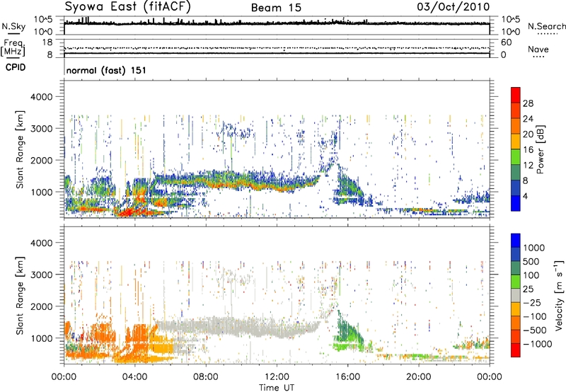Click the '-500' velocity colorbar label
Image resolution: width=566 pixels, height=392 pixels.
coord(534,330)
